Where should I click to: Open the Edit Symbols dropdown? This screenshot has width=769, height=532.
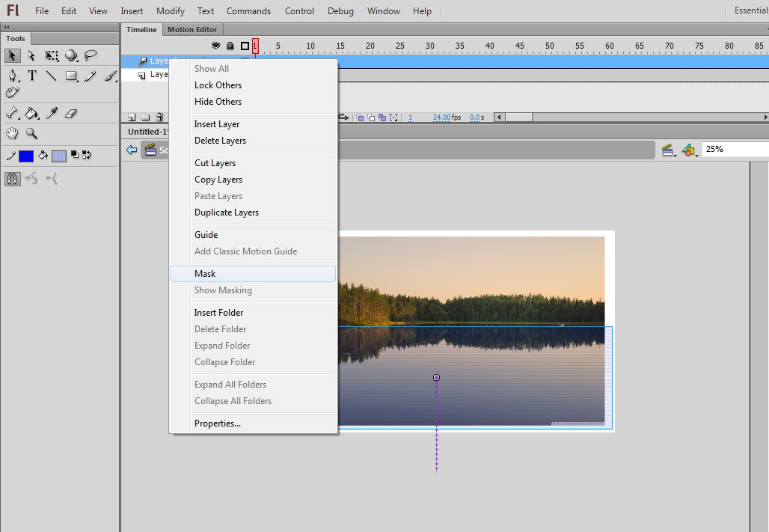point(690,150)
